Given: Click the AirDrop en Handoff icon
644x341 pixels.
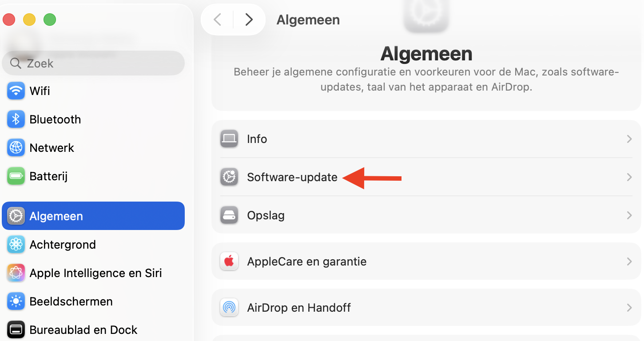Looking at the screenshot, I should pyautogui.click(x=229, y=307).
